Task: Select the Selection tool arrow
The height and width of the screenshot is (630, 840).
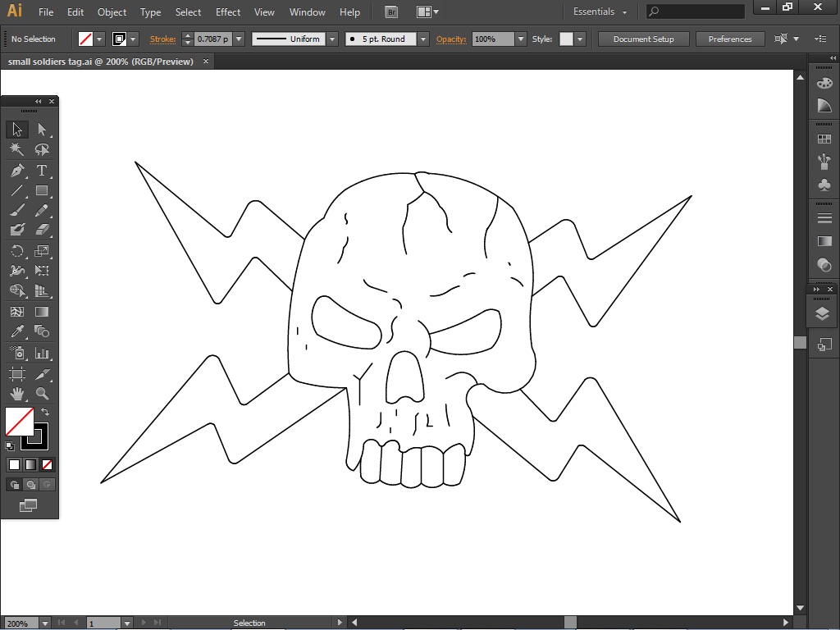Action: tap(16, 129)
